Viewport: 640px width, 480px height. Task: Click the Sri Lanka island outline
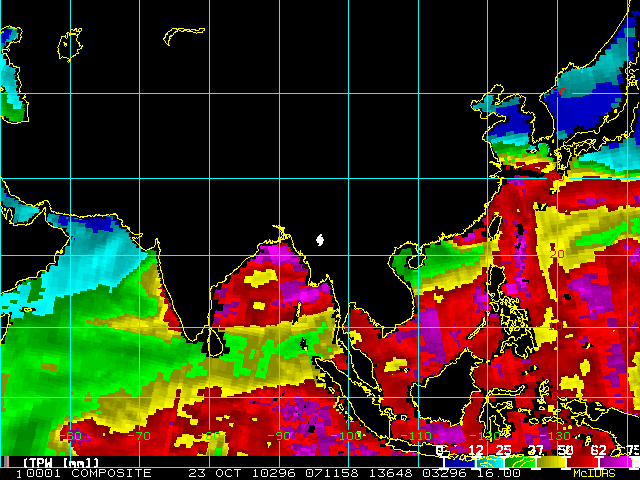point(213,342)
